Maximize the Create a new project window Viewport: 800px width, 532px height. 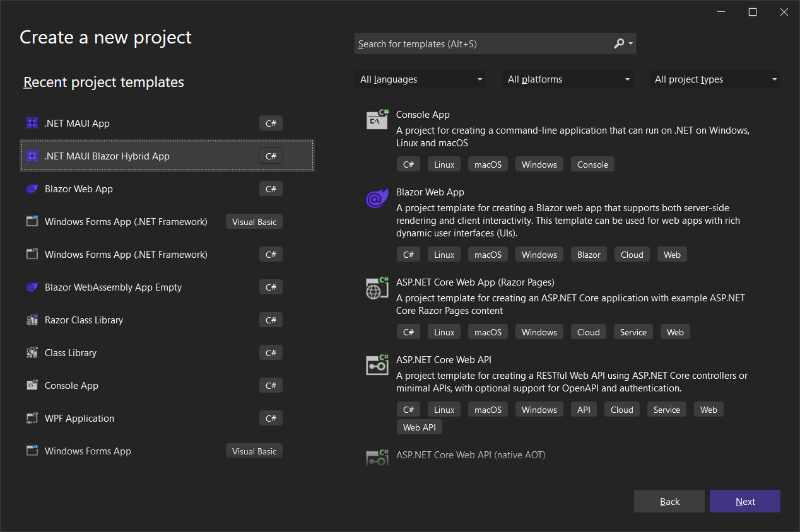752,12
